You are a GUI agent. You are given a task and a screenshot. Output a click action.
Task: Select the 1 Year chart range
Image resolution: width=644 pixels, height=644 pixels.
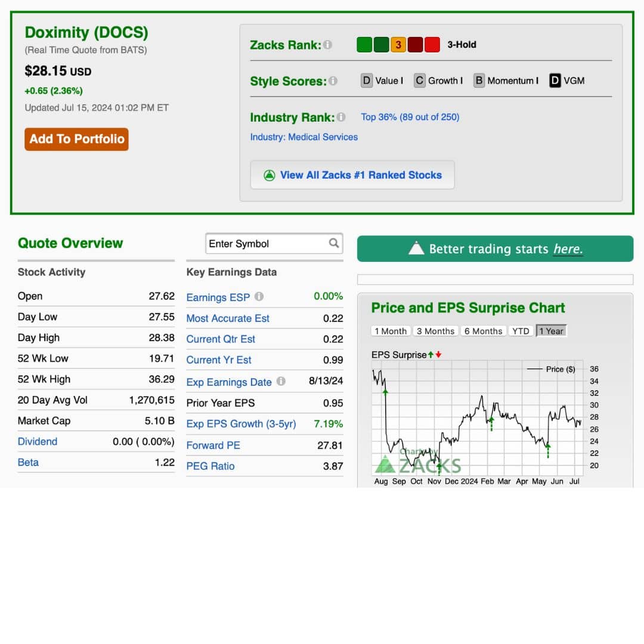tap(551, 331)
